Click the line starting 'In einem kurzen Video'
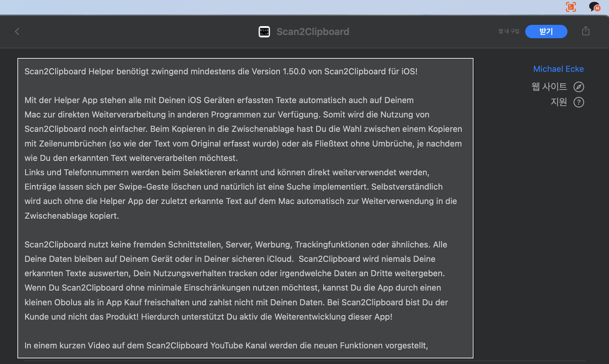Image resolution: width=609 pixels, height=364 pixels. pos(226,346)
